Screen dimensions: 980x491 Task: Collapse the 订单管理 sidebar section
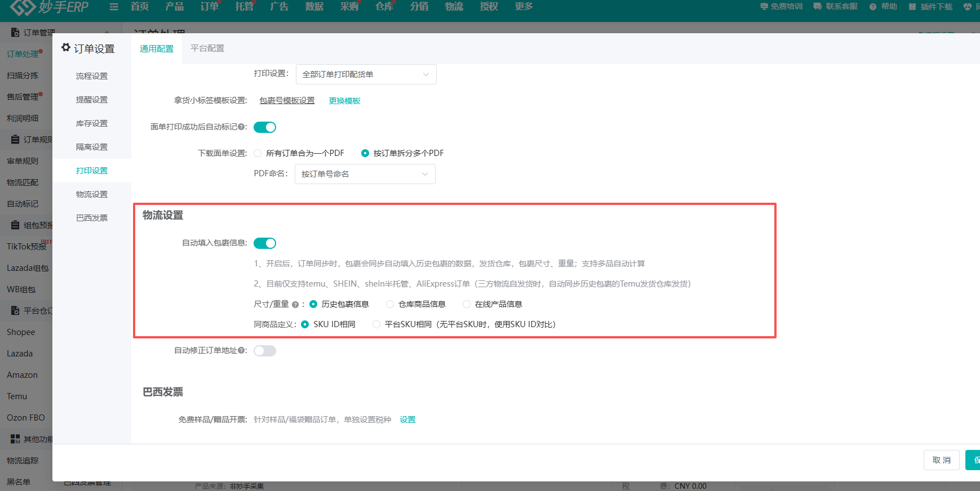point(107,33)
